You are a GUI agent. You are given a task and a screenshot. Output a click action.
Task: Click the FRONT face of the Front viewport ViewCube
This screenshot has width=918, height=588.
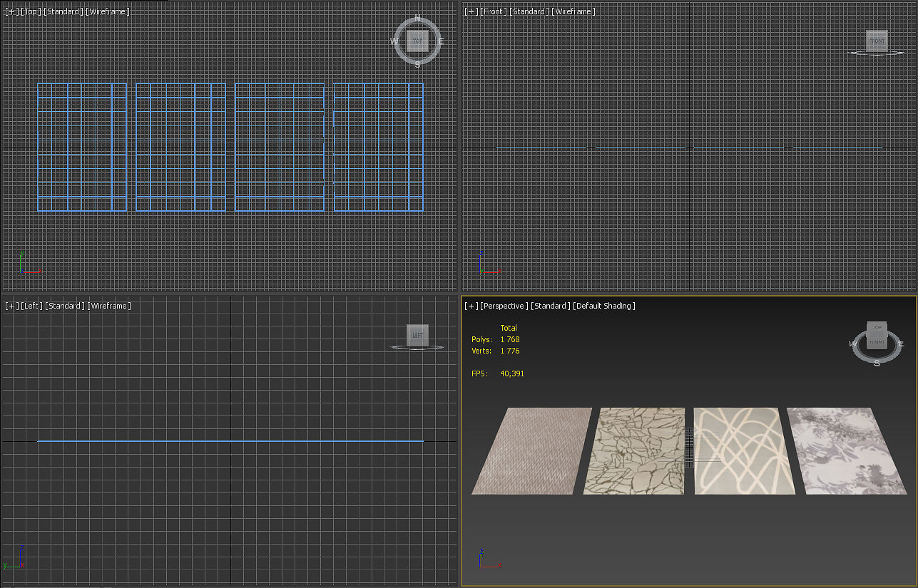click(x=877, y=41)
